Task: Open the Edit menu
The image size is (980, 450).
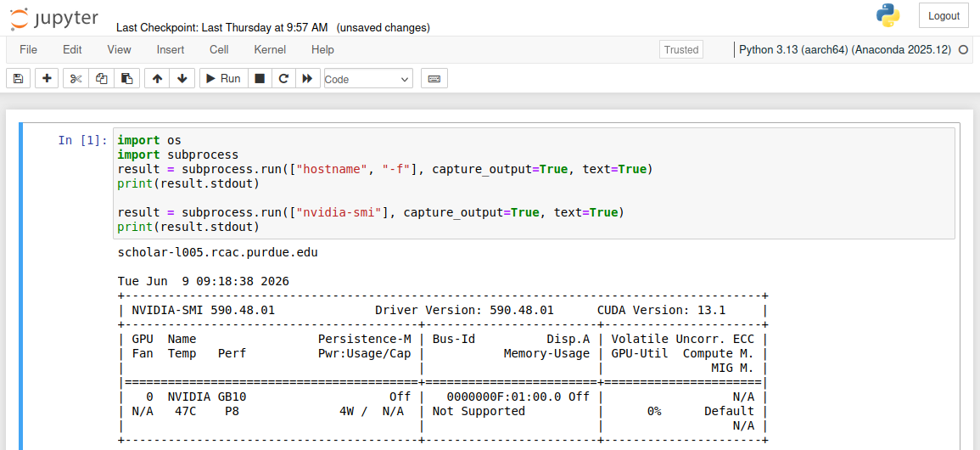Action: [72, 50]
